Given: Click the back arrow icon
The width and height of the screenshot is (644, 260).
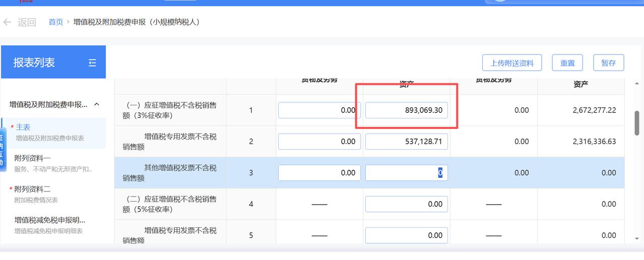Looking at the screenshot, I should tap(7, 22).
